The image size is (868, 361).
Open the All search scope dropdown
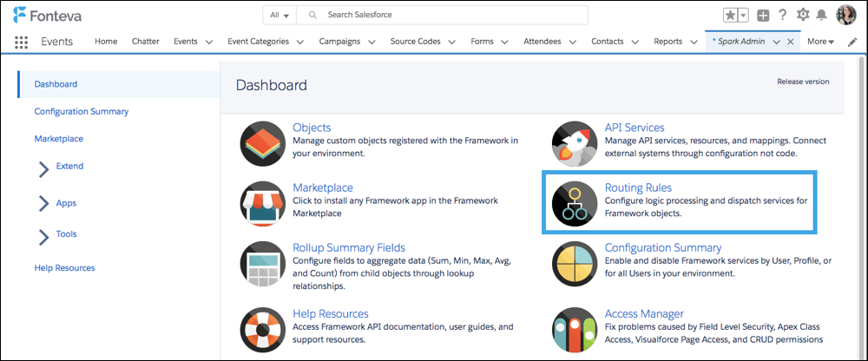tap(279, 16)
